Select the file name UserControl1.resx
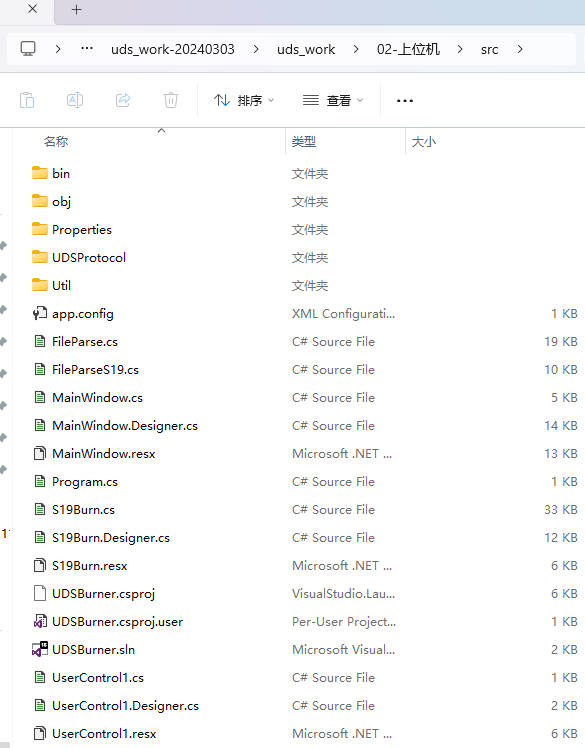585x748 pixels. pyautogui.click(x=104, y=733)
